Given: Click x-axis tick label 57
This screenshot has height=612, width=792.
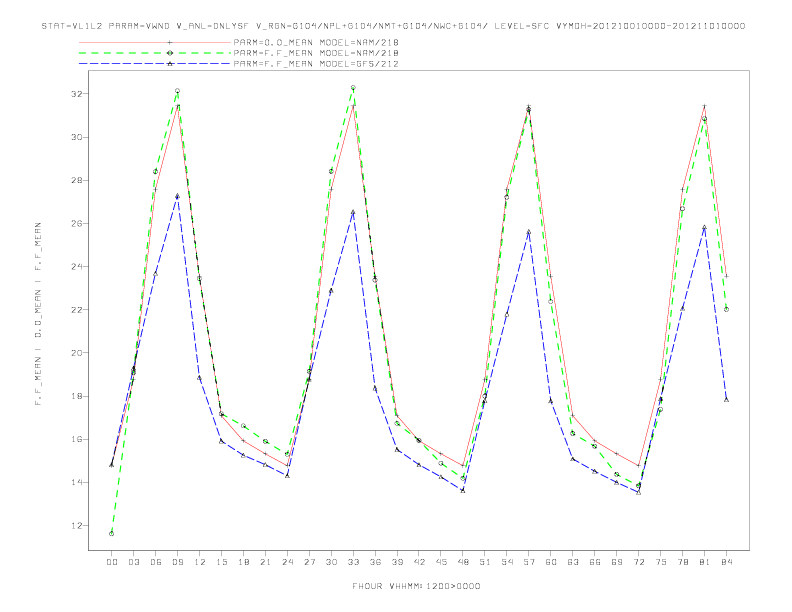Looking at the screenshot, I should pos(529,562).
